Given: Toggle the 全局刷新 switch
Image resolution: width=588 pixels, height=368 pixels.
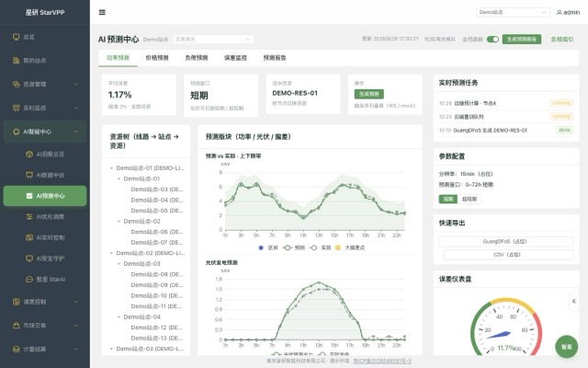Looking at the screenshot, I should click(492, 39).
